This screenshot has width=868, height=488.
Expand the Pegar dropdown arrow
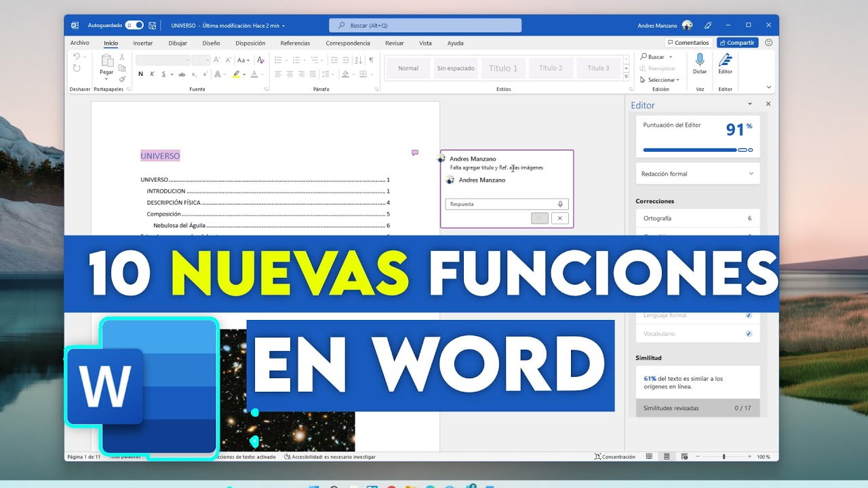click(106, 79)
